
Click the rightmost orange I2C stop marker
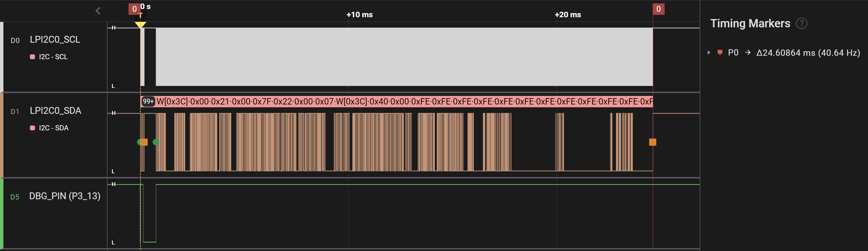(x=652, y=142)
